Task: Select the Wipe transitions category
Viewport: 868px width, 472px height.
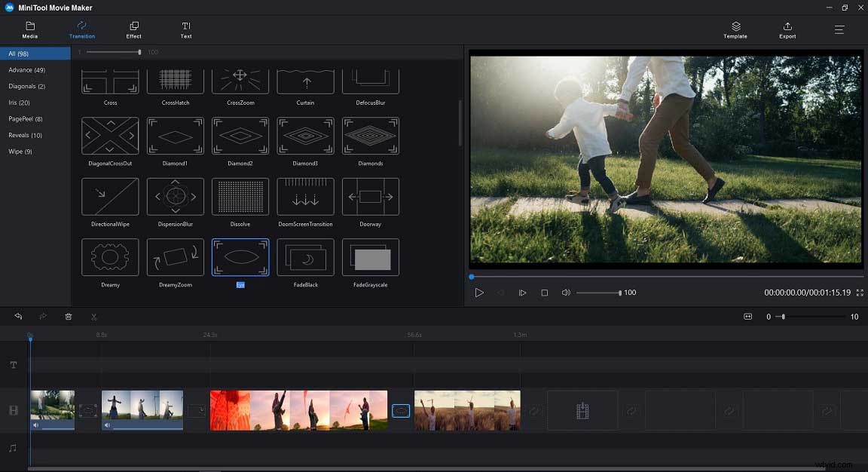Action: tap(20, 151)
